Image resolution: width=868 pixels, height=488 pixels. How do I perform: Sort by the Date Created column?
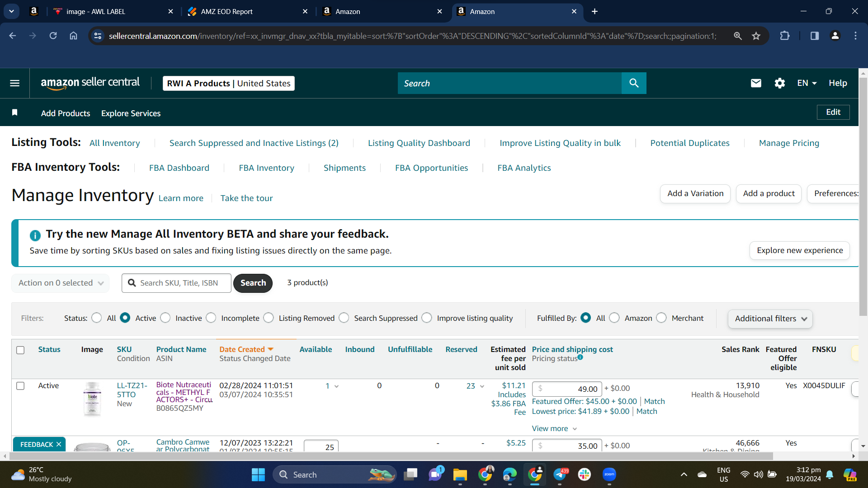246,349
